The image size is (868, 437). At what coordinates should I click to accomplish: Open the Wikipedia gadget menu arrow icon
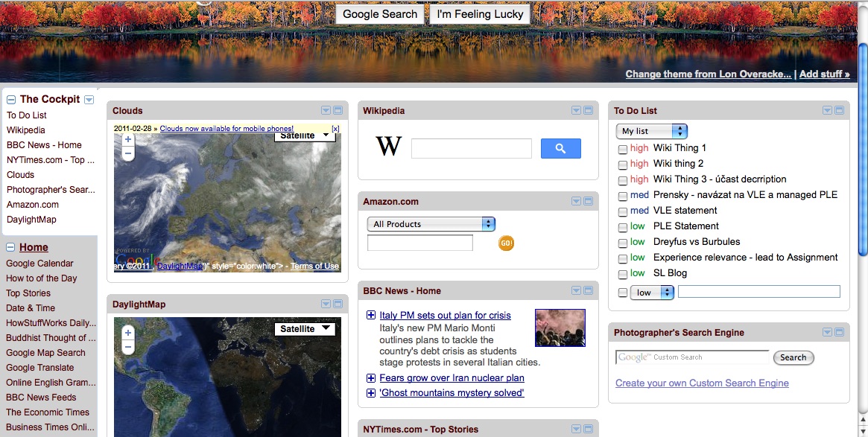click(576, 111)
